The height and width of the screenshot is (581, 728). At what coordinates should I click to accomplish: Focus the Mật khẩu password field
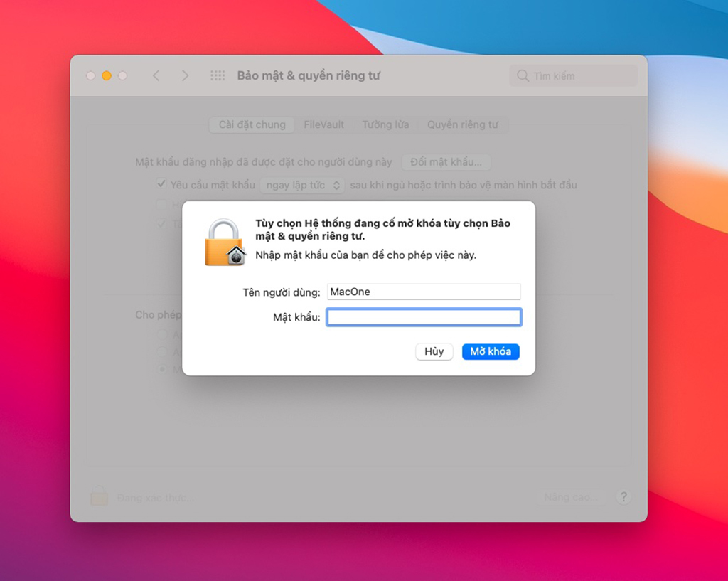(x=424, y=317)
